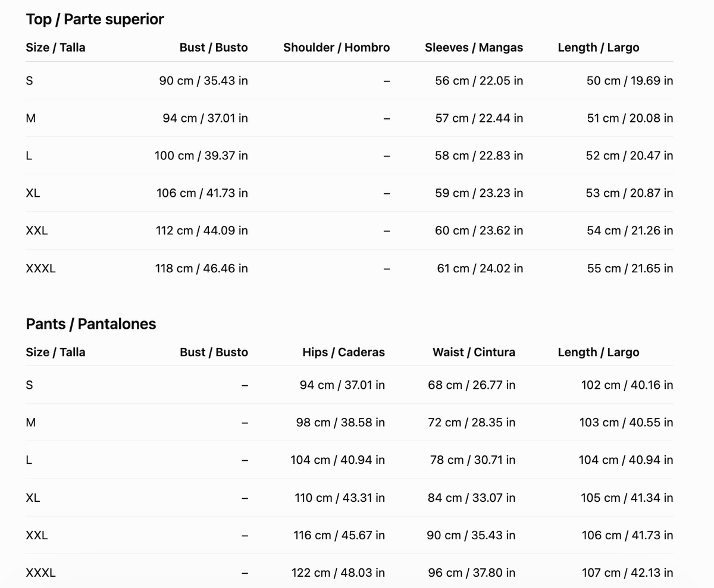Select the 90 cm / 35.43 in bust cell

(x=203, y=80)
